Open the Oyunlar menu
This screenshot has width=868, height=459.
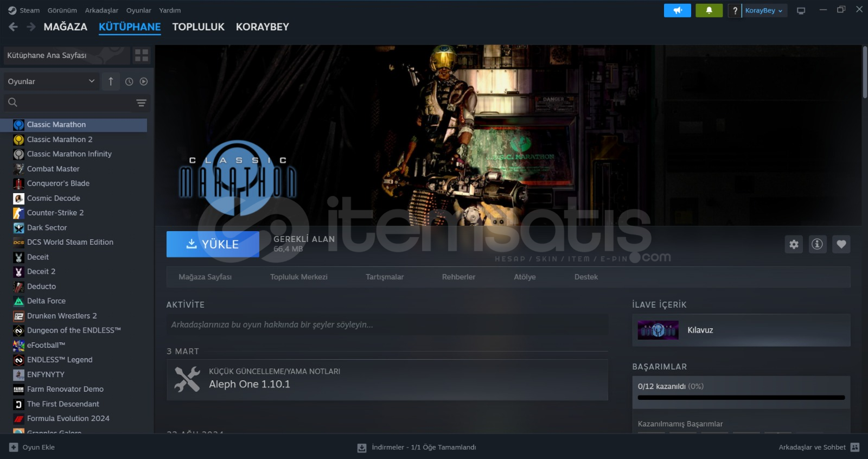(x=139, y=10)
